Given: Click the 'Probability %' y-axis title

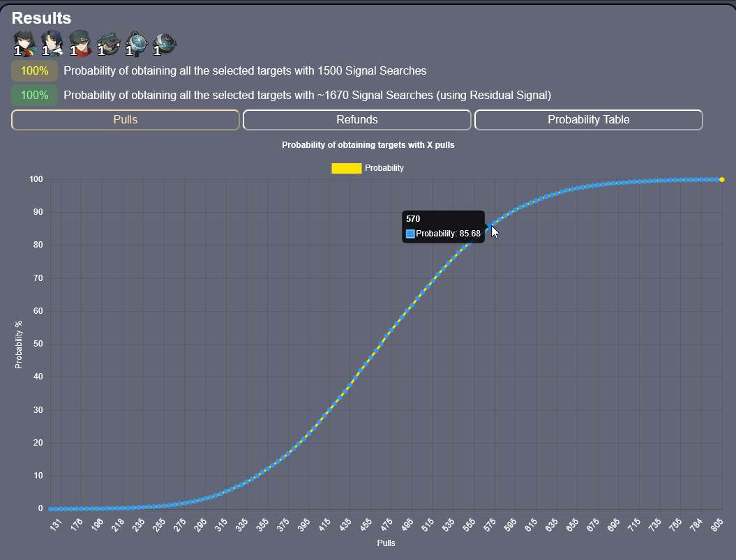Looking at the screenshot, I should pyautogui.click(x=18, y=345).
